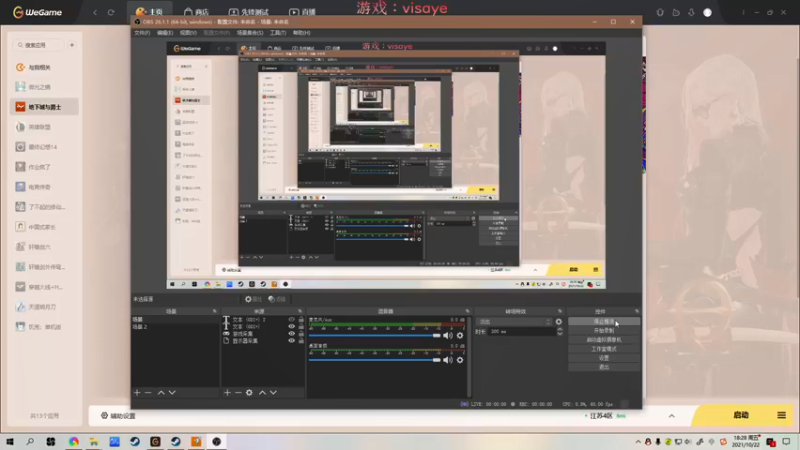Open WeGame hamburger menu beside 启动
Image resolution: width=800 pixels, height=450 pixels.
coord(781,415)
